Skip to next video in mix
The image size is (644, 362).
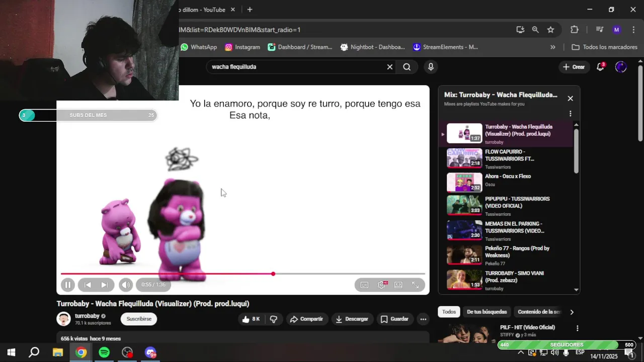[x=104, y=285]
